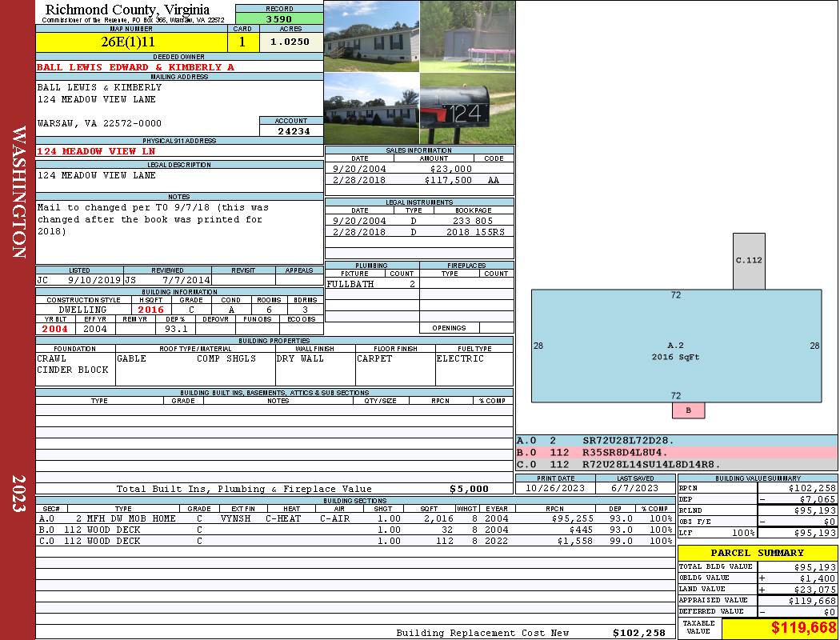Open the front-view house photo thumbnail

click(x=372, y=36)
